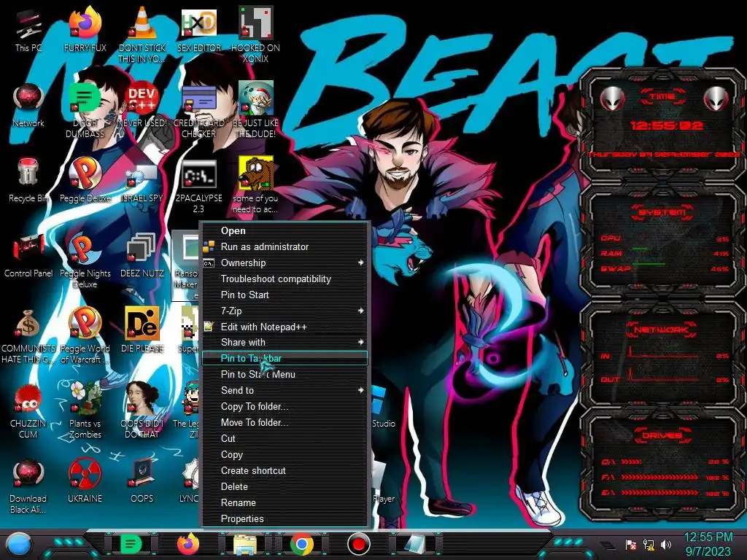Select Run as administrator
Image resolution: width=747 pixels, height=560 pixels.
285,246
